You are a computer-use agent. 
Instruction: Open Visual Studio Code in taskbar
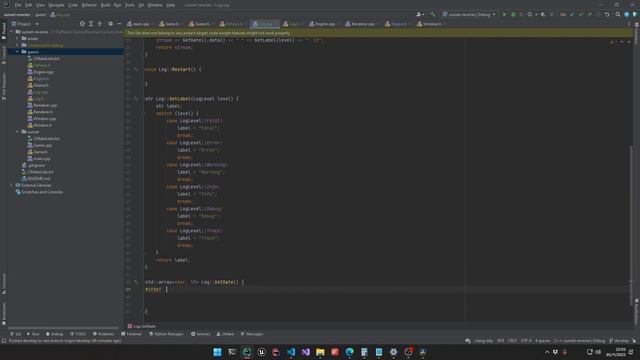pos(291,352)
